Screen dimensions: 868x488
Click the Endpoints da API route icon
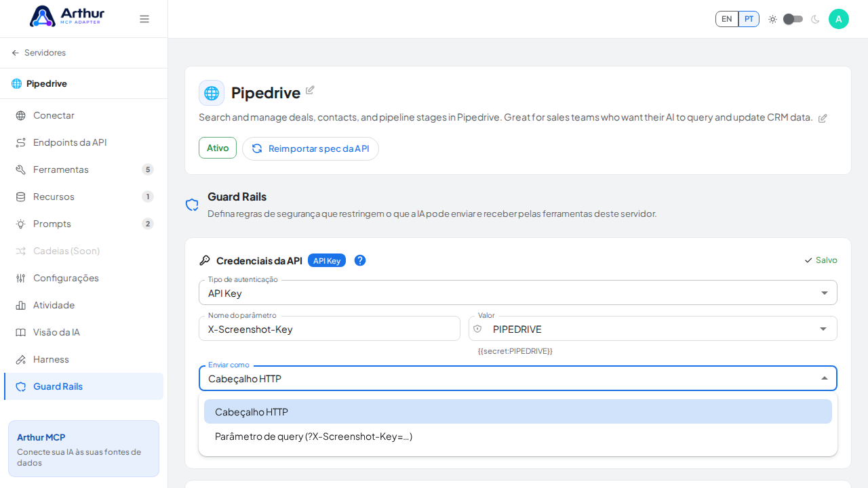pyautogui.click(x=21, y=142)
